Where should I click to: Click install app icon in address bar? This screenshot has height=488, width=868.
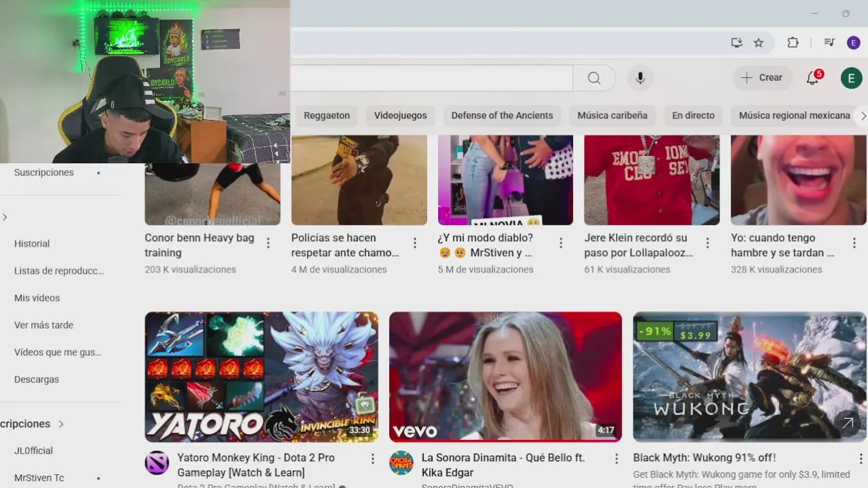736,43
